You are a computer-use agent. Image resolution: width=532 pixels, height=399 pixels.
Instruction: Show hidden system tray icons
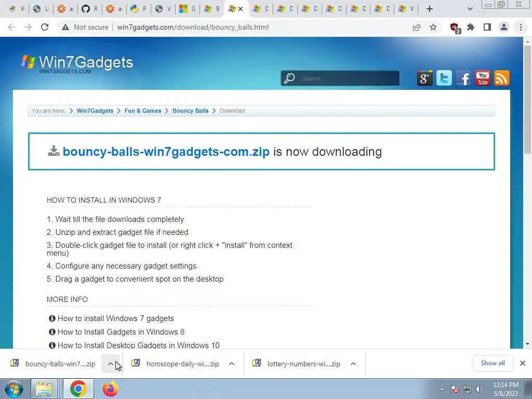pos(442,389)
